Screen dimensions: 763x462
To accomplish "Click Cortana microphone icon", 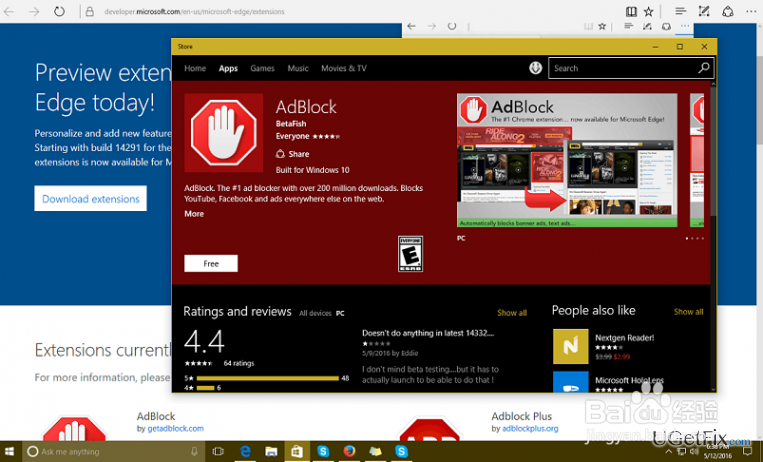I will (194, 451).
